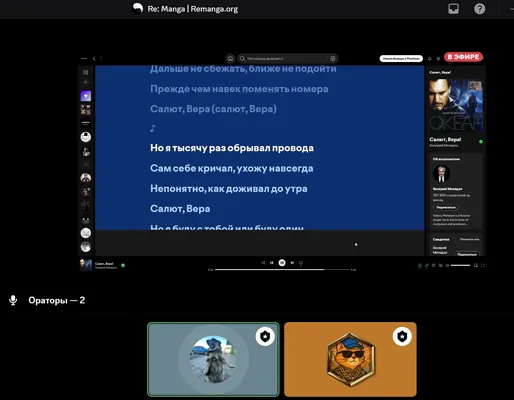Open the queue icon in Spotify player bar
The height and width of the screenshot is (400, 514).
point(433,265)
